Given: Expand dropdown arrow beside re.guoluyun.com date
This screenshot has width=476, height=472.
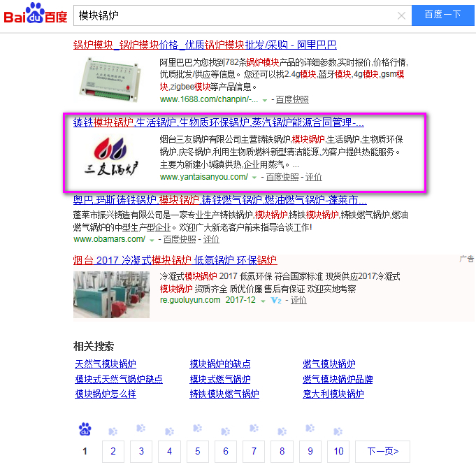Looking at the screenshot, I should pyautogui.click(x=264, y=301).
